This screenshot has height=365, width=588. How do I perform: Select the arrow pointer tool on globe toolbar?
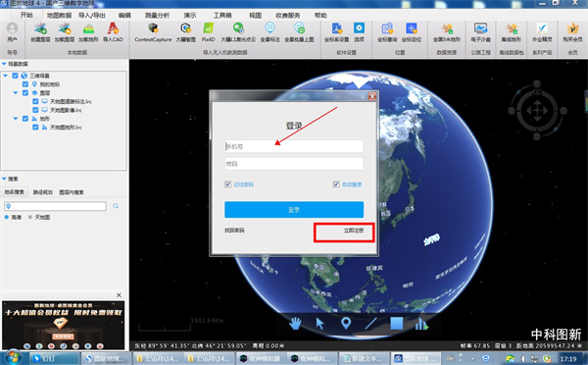click(319, 323)
